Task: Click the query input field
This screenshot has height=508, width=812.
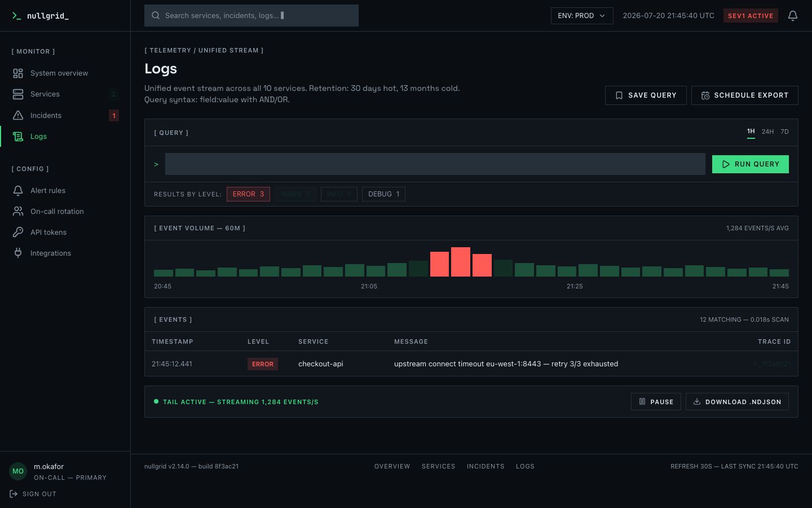Action: coord(435,164)
